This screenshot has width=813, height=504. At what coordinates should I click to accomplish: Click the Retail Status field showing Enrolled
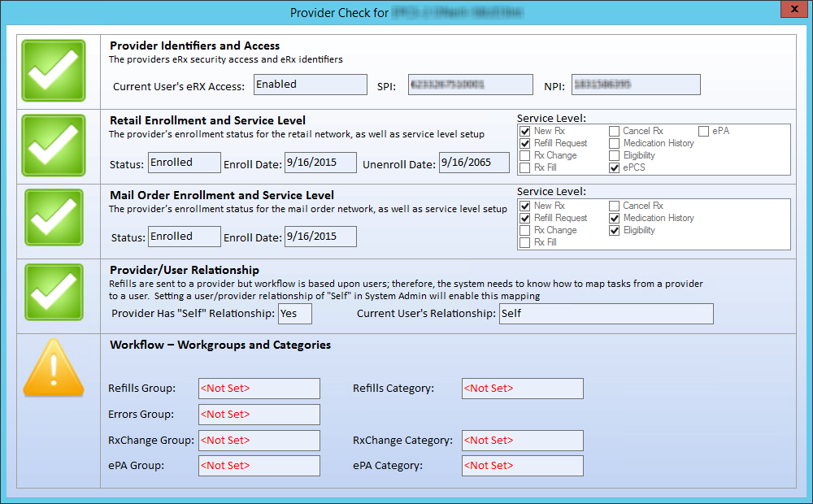coord(185,163)
